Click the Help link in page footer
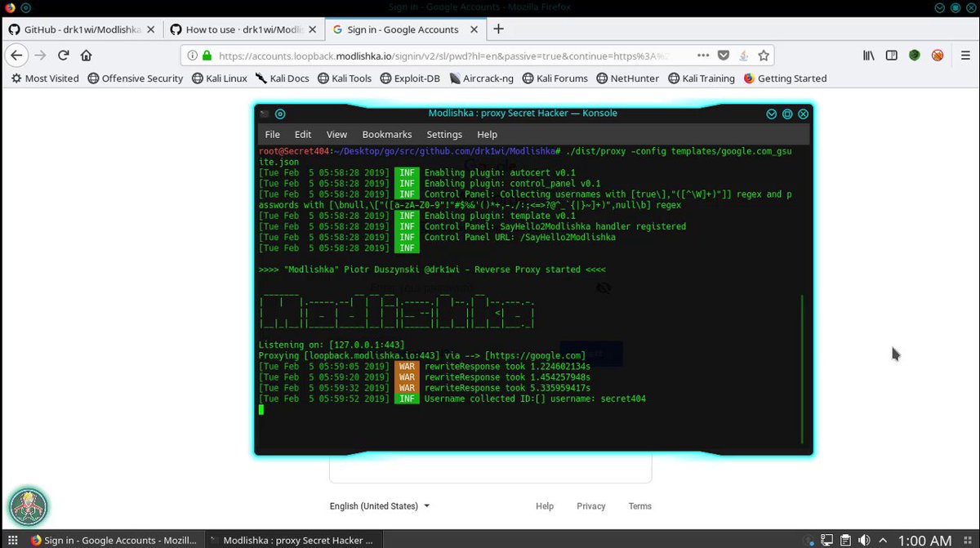 click(545, 506)
